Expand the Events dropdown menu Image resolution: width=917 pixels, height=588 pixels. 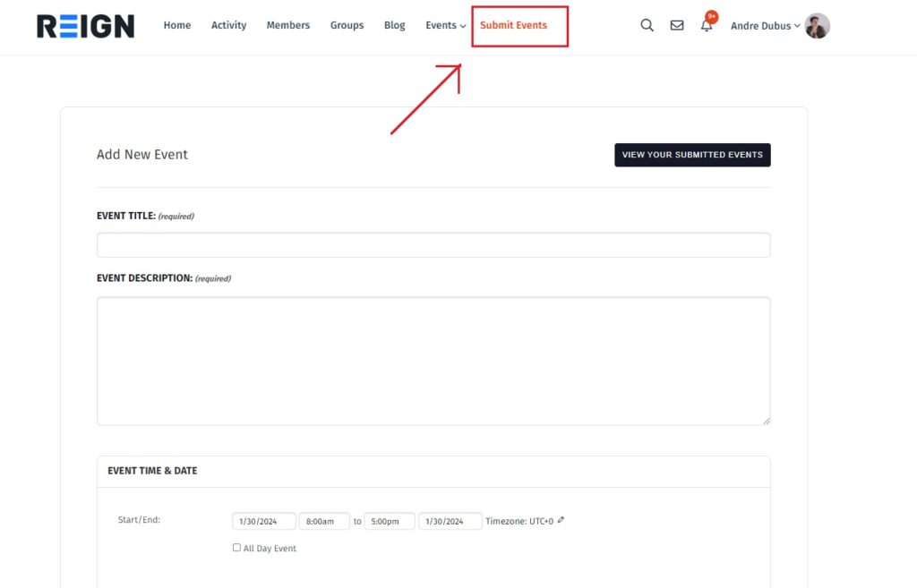[446, 25]
